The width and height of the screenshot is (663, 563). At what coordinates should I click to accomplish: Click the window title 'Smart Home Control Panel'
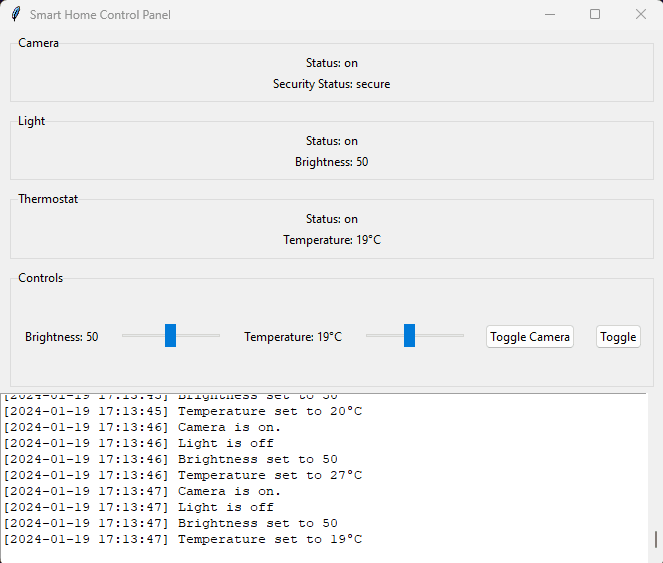pos(100,15)
